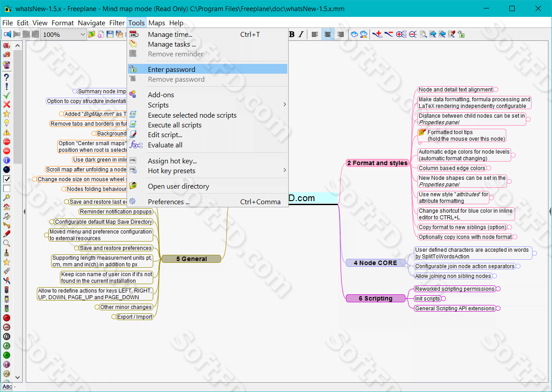Click the new child node red plus icon
Image resolution: width=552 pixels, height=392 pixels.
tap(377, 34)
